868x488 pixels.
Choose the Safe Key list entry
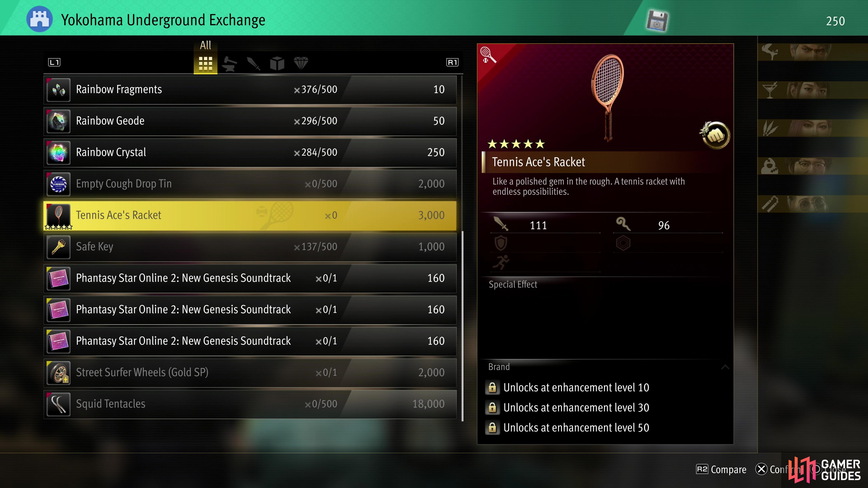point(250,247)
